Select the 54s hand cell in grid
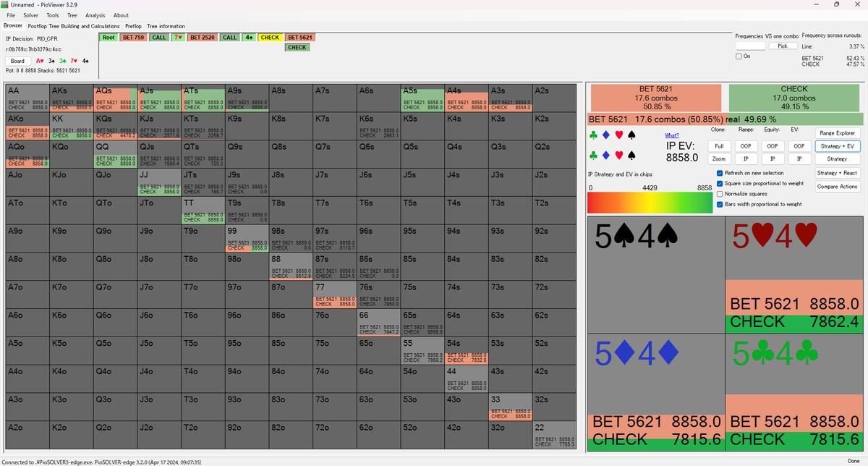The width and height of the screenshot is (868, 466). tap(466, 349)
